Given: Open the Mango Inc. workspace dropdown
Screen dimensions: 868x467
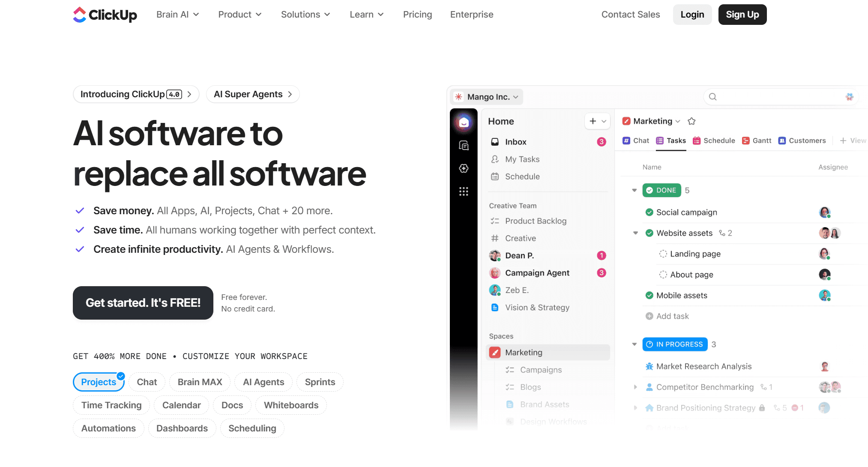Looking at the screenshot, I should click(x=488, y=97).
